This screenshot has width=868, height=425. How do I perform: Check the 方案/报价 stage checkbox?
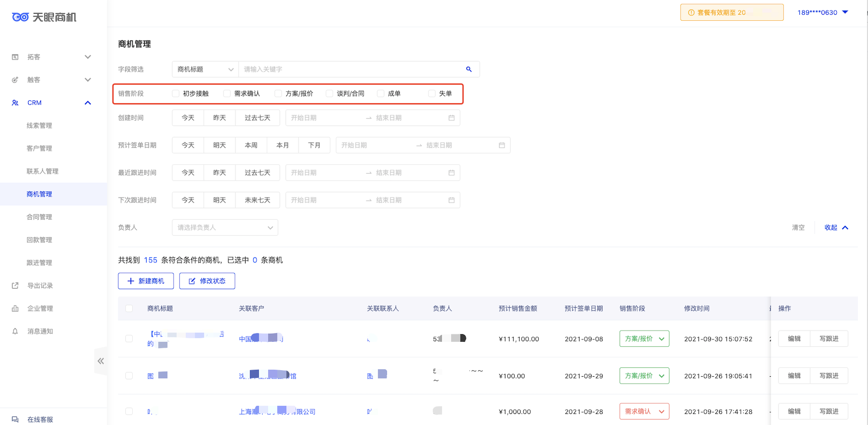(x=278, y=93)
